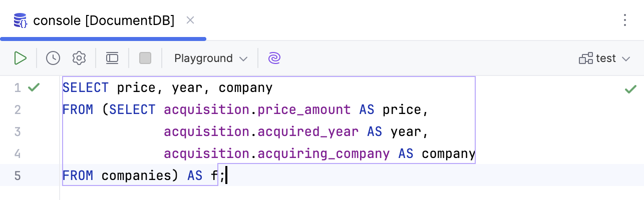Click the schema icon beside test
The image size is (644, 200).
(x=585, y=58)
